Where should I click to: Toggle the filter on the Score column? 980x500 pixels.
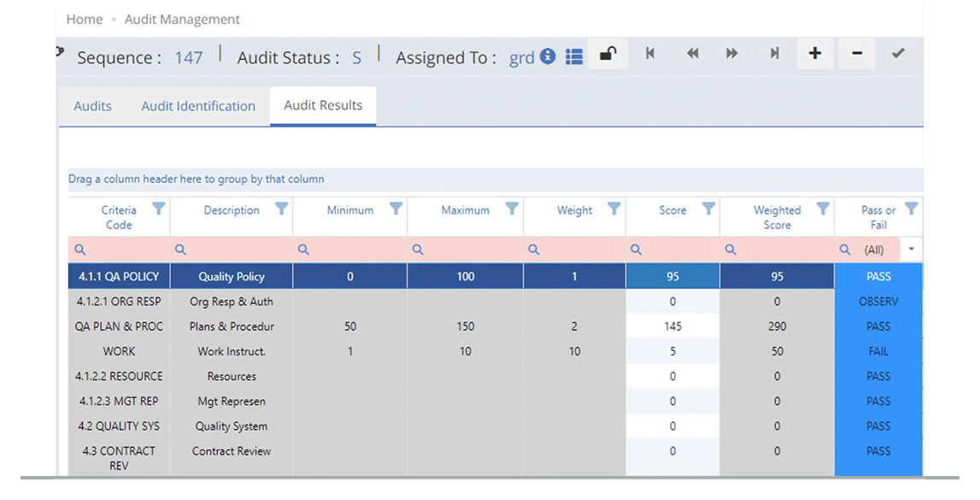pyautogui.click(x=707, y=208)
